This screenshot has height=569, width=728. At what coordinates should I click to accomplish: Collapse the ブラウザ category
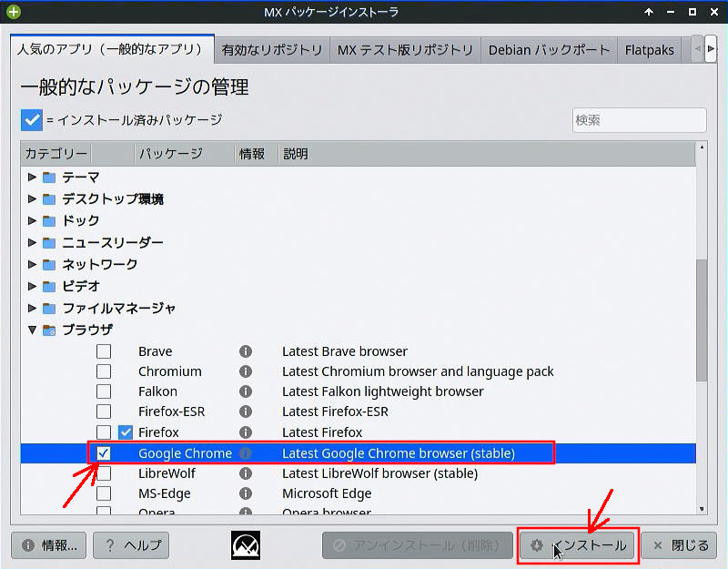tap(32, 330)
